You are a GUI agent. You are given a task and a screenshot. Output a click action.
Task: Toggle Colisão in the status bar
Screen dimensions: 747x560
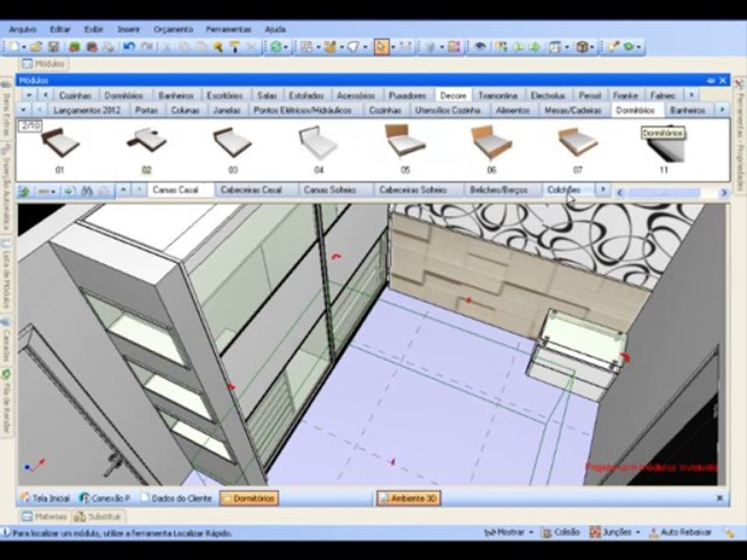(561, 532)
